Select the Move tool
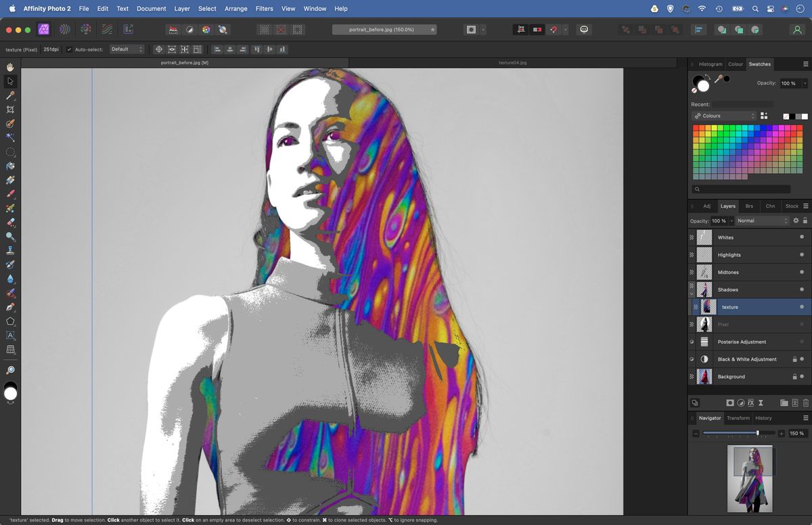812x525 pixels. coord(9,81)
